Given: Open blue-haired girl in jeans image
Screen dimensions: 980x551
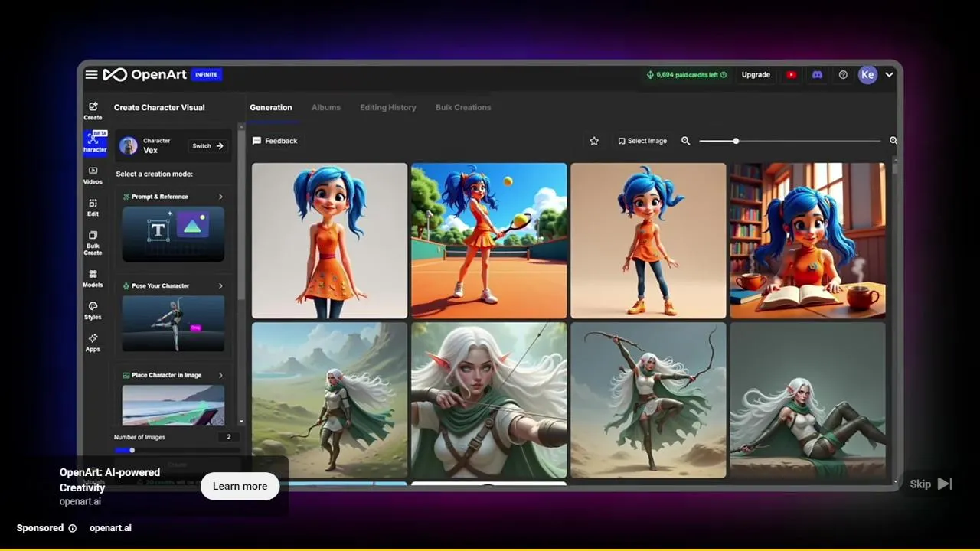Looking at the screenshot, I should (x=648, y=240).
